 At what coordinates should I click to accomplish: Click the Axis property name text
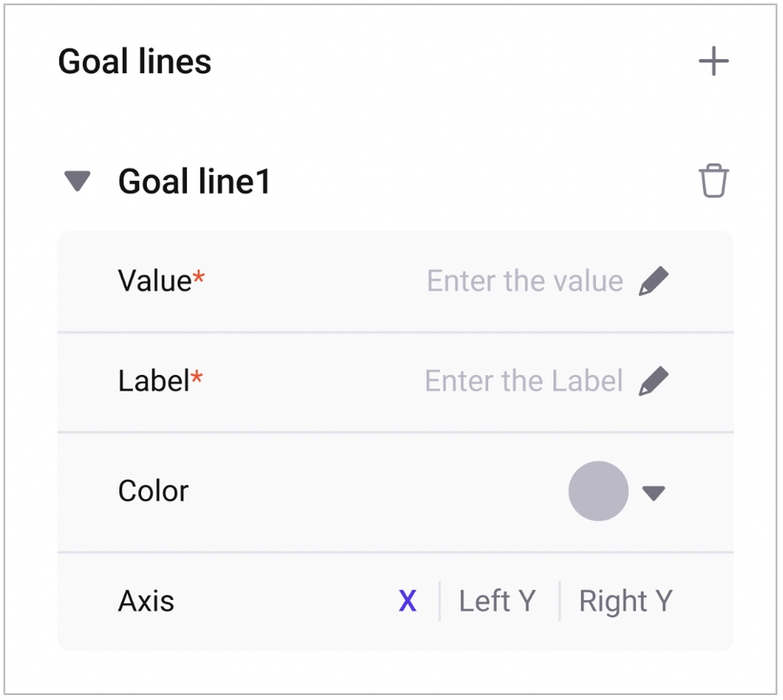point(146,602)
